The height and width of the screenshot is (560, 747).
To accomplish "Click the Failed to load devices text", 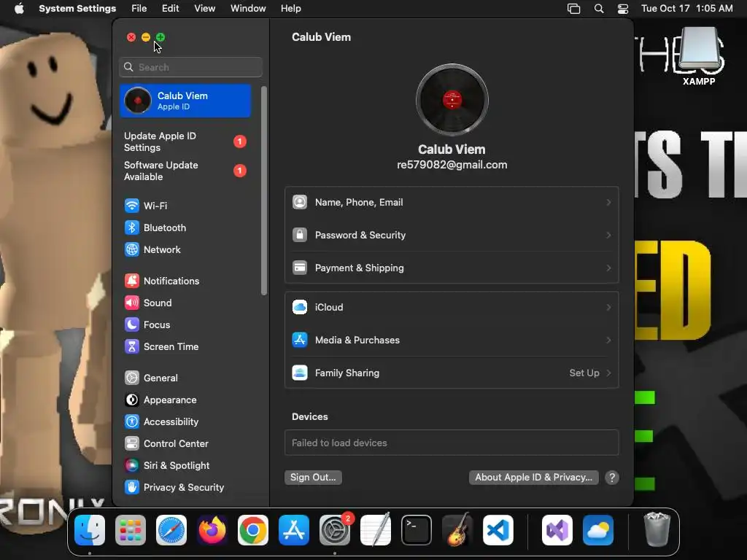I will pos(339,443).
